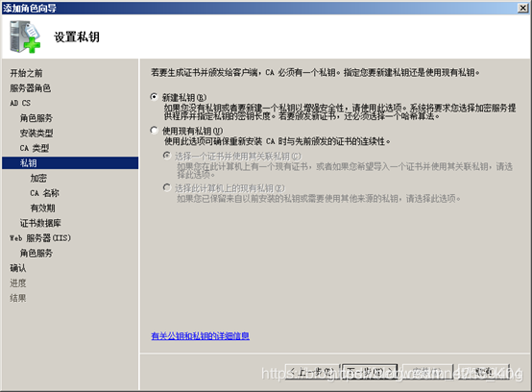This screenshot has height=392, width=532.
Task: Click the 安装 install button
Action: click(x=427, y=373)
